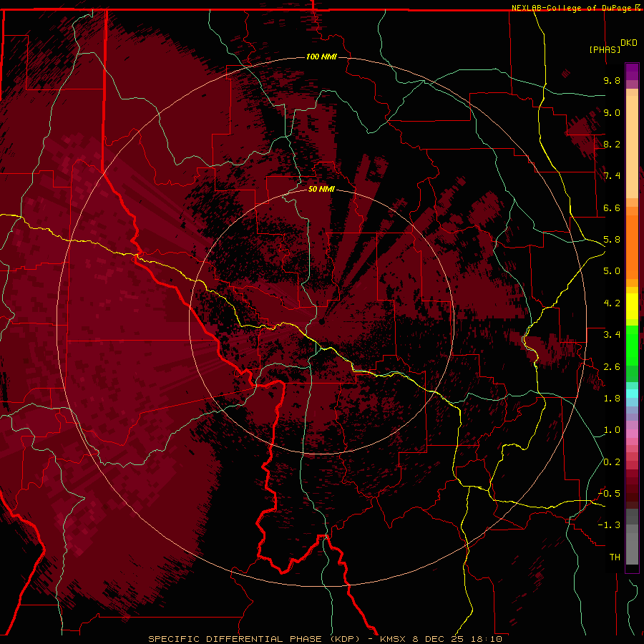Click the yellow segment of the color bar

click(x=632, y=306)
